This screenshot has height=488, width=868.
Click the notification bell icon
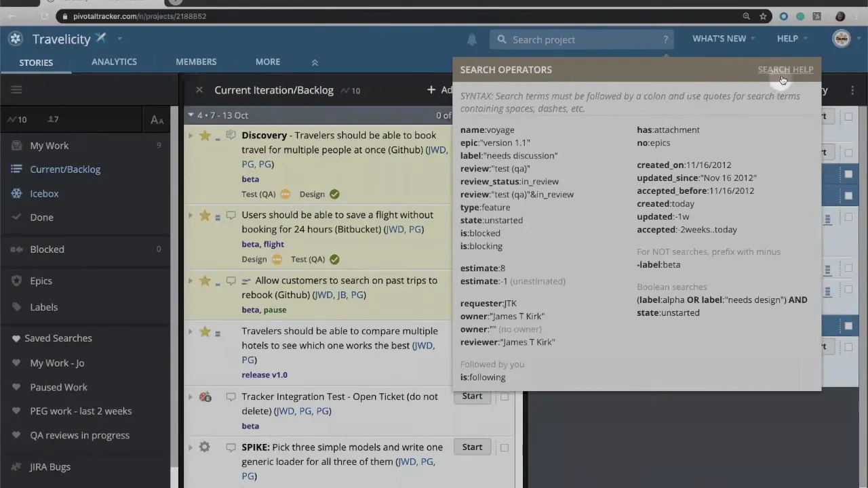471,40
